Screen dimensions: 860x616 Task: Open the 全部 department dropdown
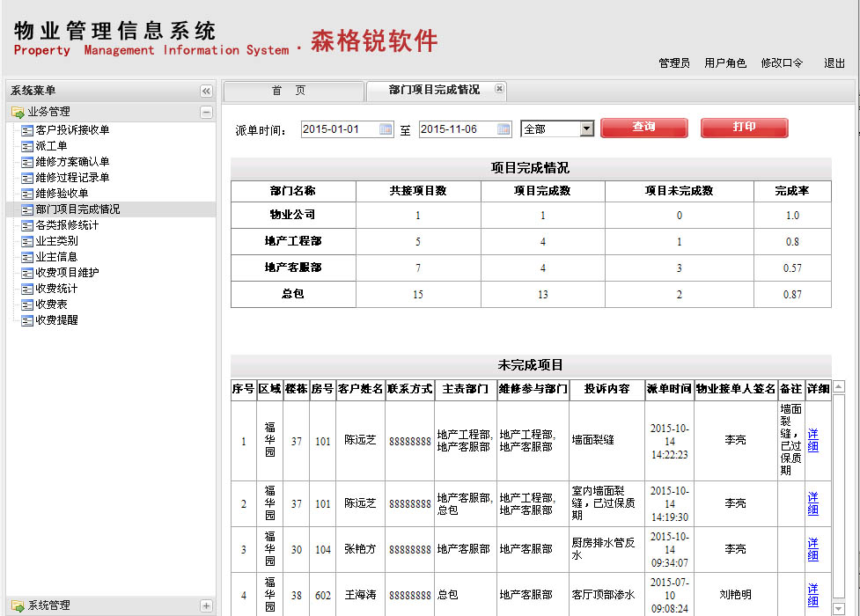click(587, 129)
